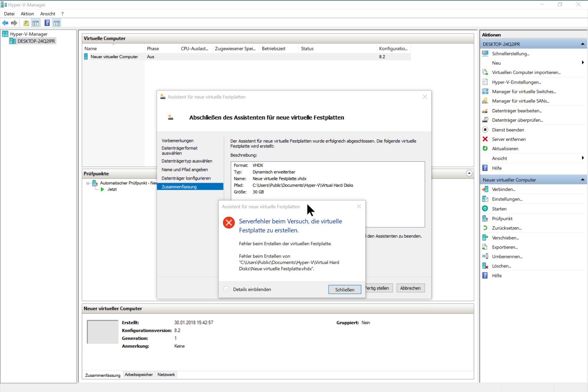Expand the Neu submenu arrow

click(583, 63)
